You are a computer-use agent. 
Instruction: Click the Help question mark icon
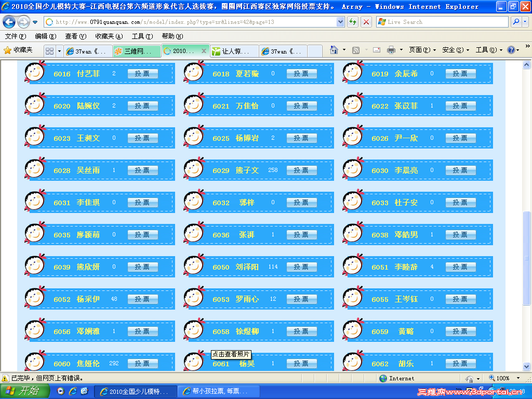coord(511,50)
